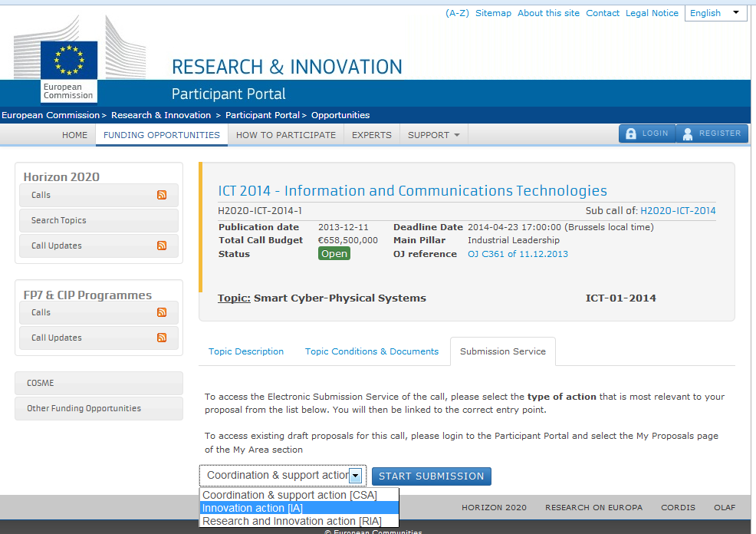Expand the SUPPORT menu arrow
Image resolution: width=756 pixels, height=534 pixels.
(x=457, y=135)
